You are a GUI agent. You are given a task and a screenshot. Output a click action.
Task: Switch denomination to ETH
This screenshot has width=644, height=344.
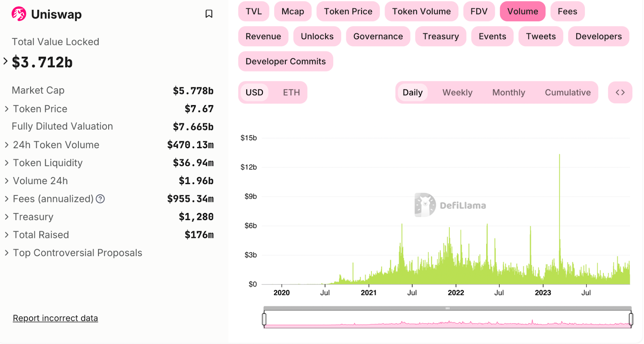(291, 92)
